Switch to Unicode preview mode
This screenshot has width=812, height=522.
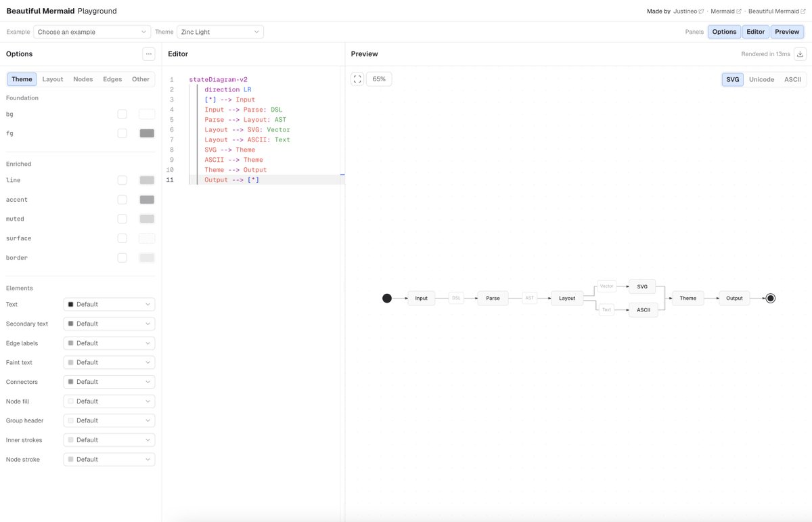pos(761,79)
